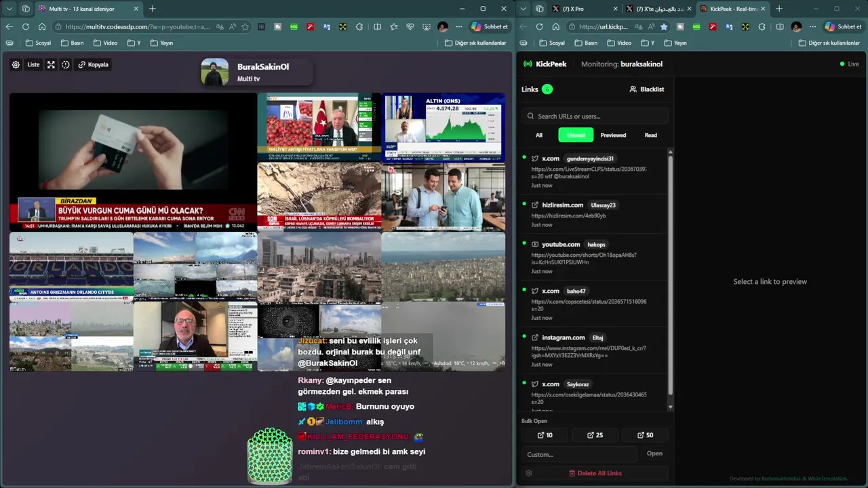Screen dimensions: 868x488
Task: Open extensions puzzle icon in left browser
Action: 359,26
